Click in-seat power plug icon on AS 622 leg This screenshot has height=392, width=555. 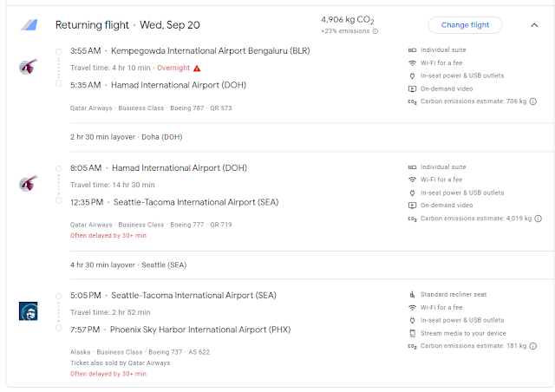point(412,321)
